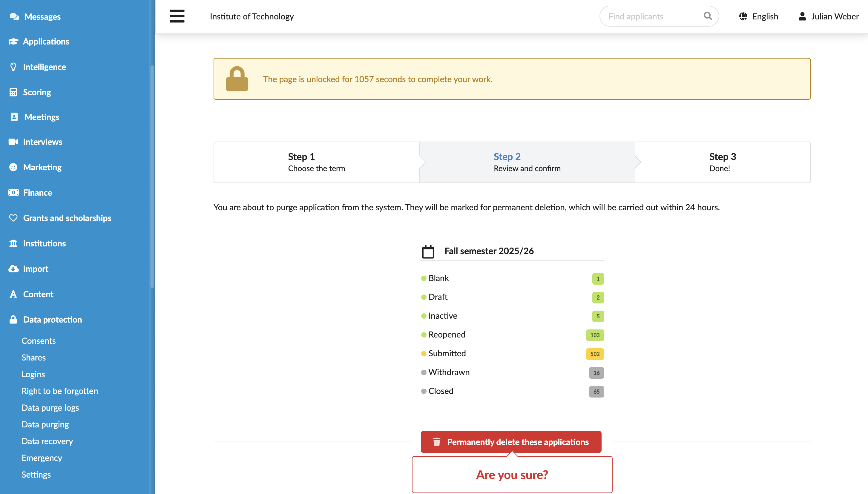This screenshot has height=494, width=868.
Task: Click the Interviews camera icon
Action: pos(13,142)
